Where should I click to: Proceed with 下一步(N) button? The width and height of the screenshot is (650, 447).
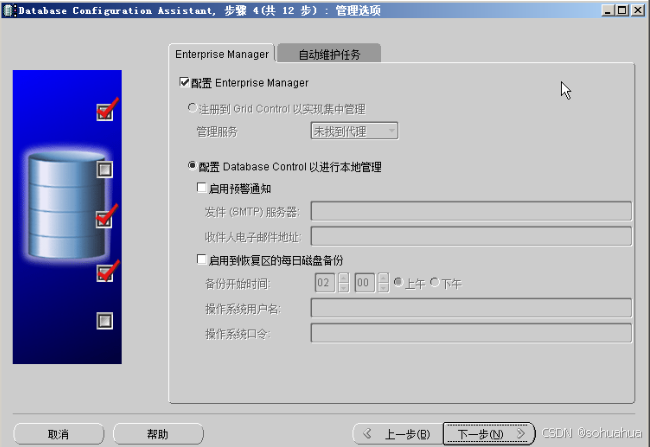point(489,434)
